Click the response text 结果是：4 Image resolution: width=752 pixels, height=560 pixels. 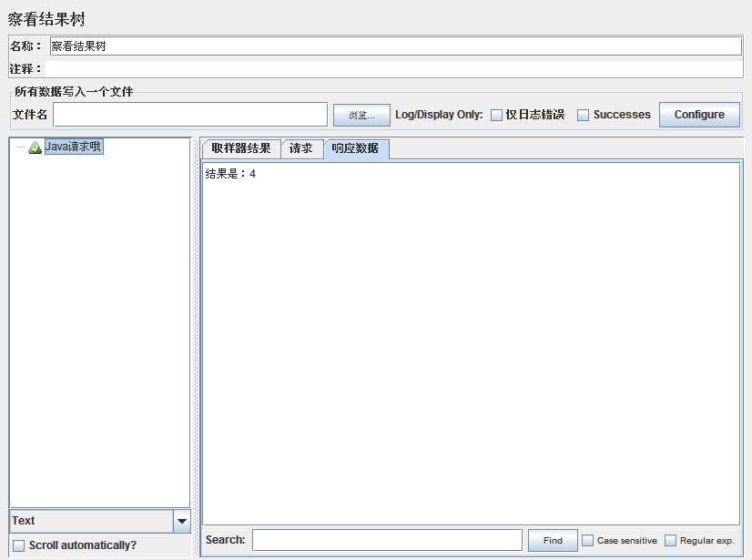click(230, 174)
